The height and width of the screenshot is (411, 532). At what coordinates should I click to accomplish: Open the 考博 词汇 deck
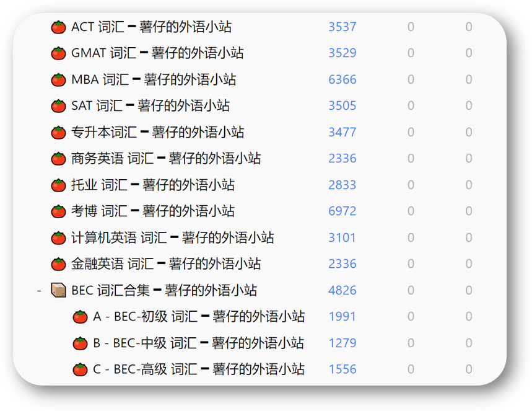pyautogui.click(x=152, y=211)
